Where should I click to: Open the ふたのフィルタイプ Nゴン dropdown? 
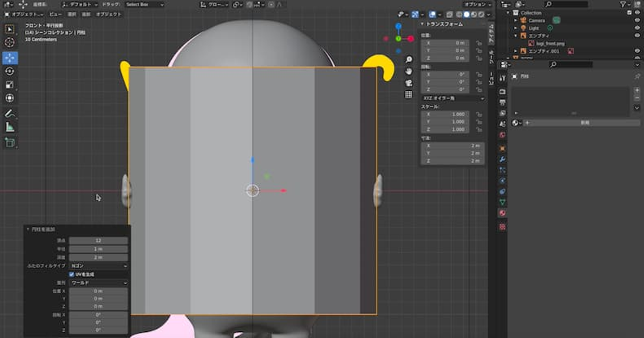[x=98, y=266]
